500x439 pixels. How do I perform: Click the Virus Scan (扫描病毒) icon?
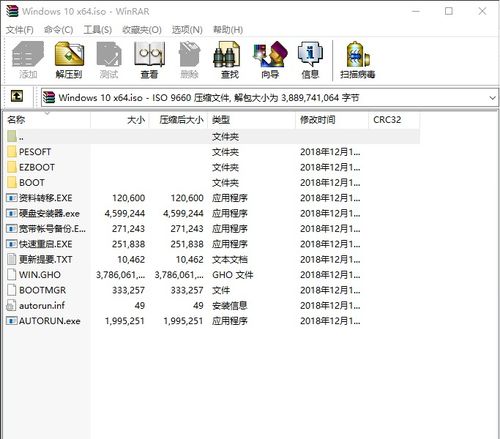tap(358, 54)
